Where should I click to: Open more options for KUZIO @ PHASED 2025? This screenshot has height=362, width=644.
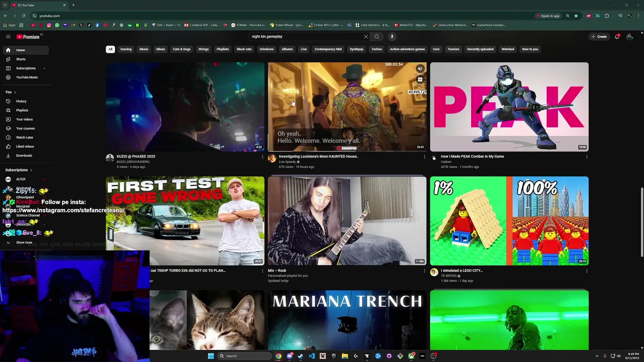(262, 157)
